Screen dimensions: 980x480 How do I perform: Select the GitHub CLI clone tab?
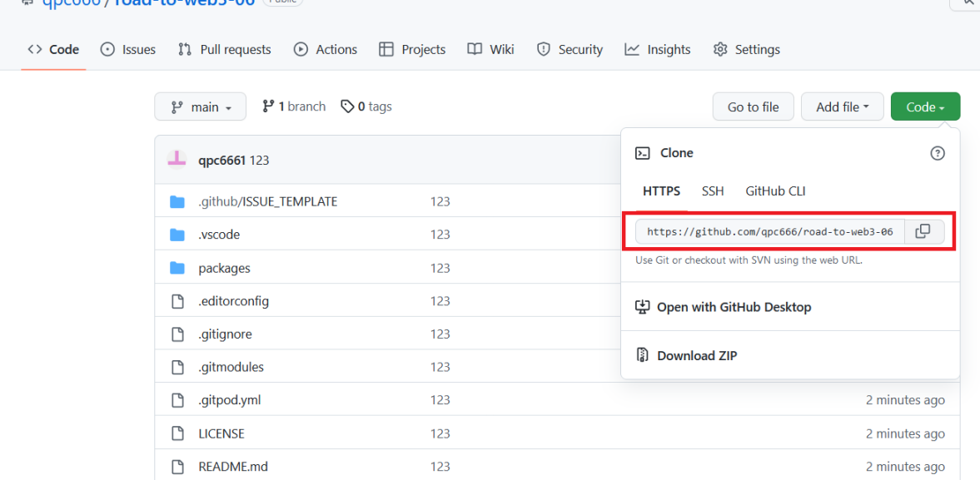coord(776,191)
